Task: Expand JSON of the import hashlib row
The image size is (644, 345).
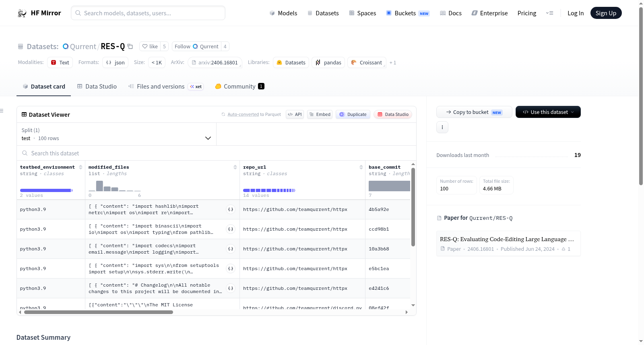Action: (231, 209)
